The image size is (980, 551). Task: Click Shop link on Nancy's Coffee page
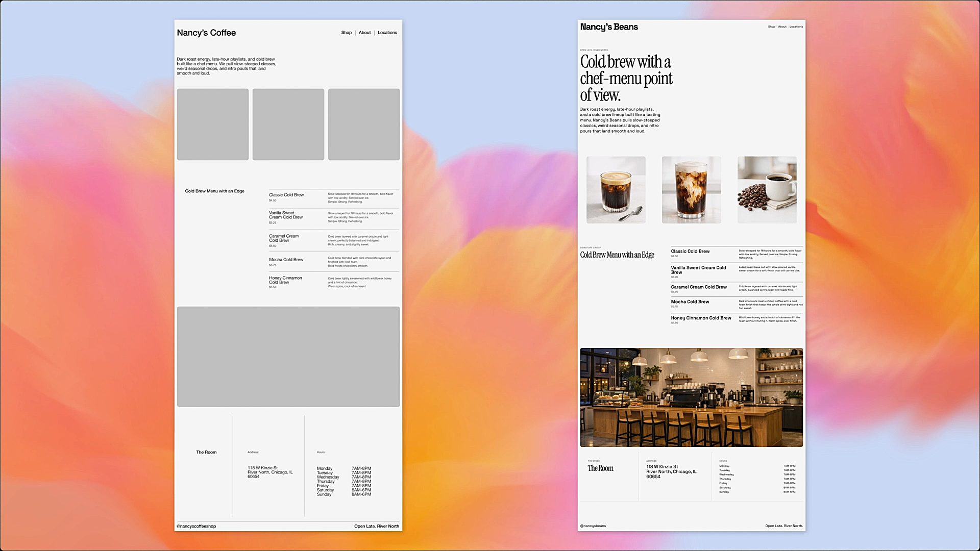coord(346,33)
